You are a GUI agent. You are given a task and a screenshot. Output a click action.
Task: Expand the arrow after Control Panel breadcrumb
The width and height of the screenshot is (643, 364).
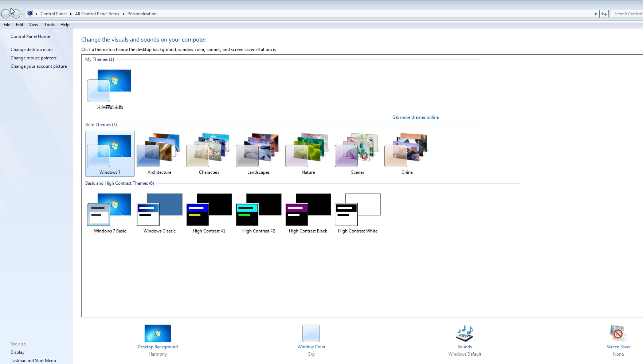tap(71, 14)
